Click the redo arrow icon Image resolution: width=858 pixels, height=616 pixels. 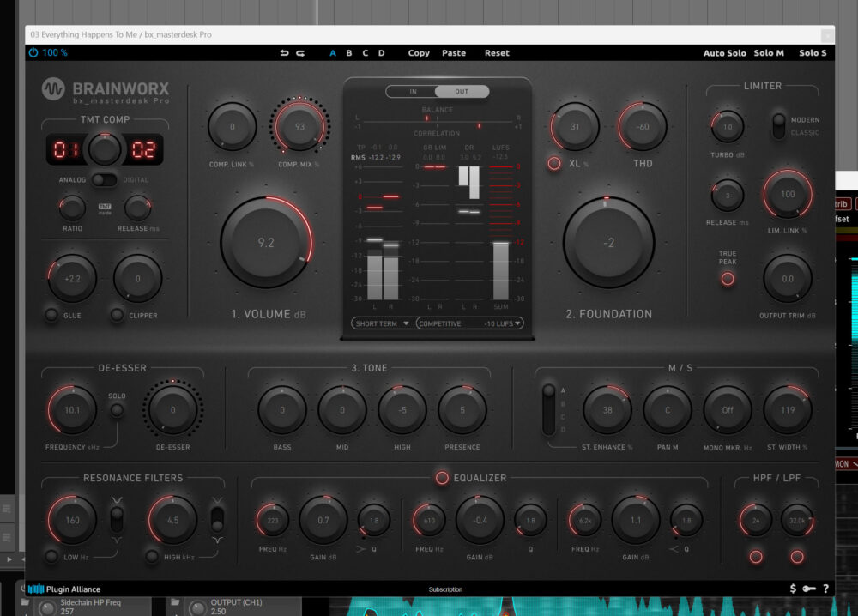[300, 53]
